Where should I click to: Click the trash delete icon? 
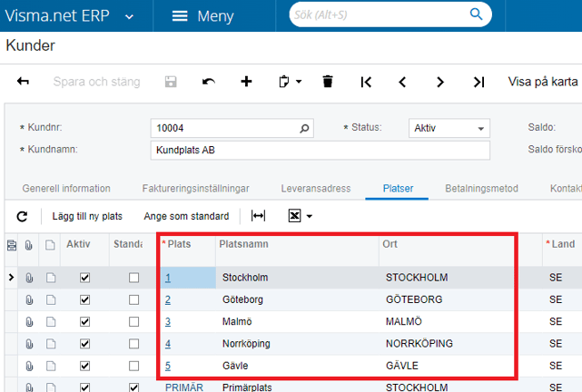point(328,82)
